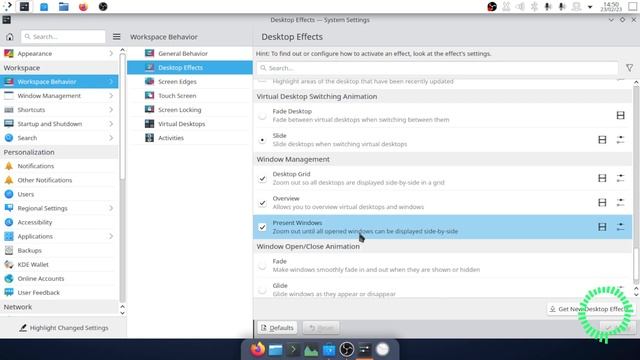Open the effects filter funnel
Image resolution: width=640 pixels, height=360 pixels.
[x=629, y=68]
